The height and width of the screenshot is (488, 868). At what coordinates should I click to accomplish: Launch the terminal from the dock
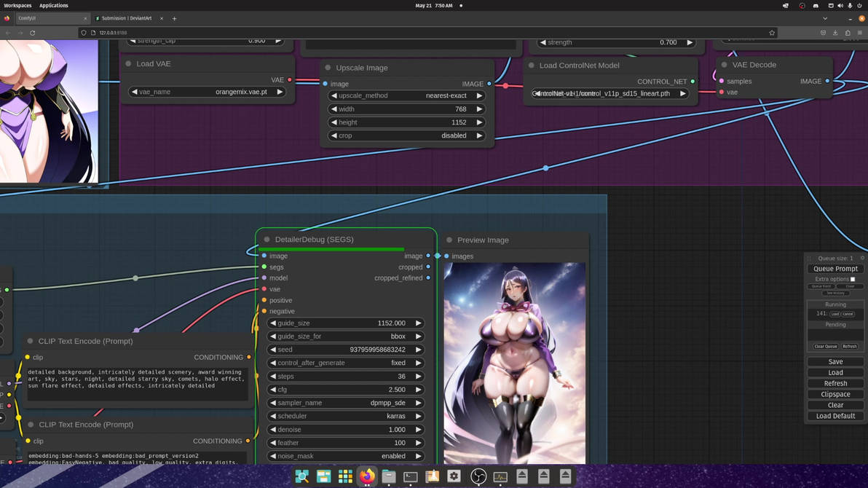point(411,476)
